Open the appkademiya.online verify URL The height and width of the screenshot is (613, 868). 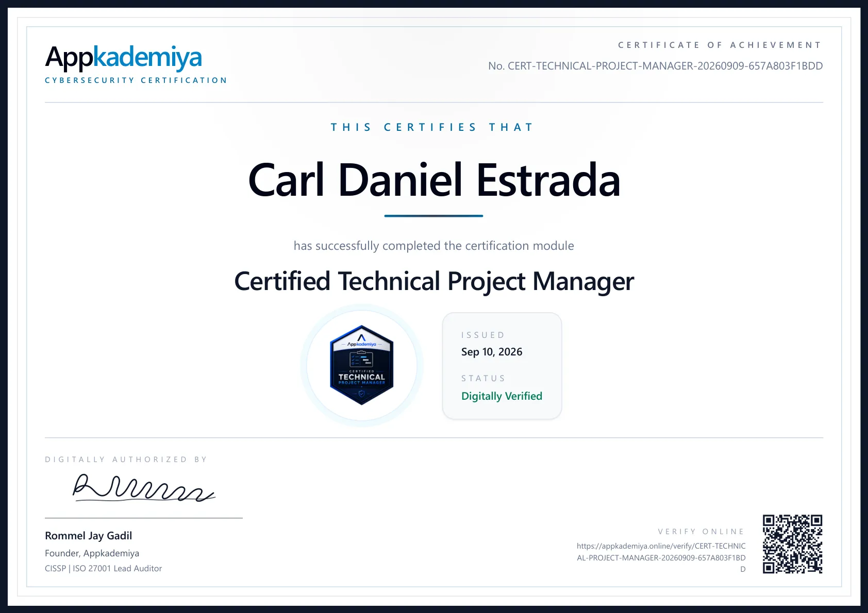(661, 557)
